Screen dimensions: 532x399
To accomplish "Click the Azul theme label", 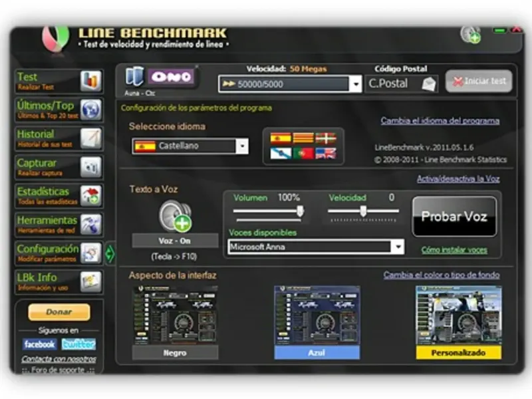I will pos(317,353).
